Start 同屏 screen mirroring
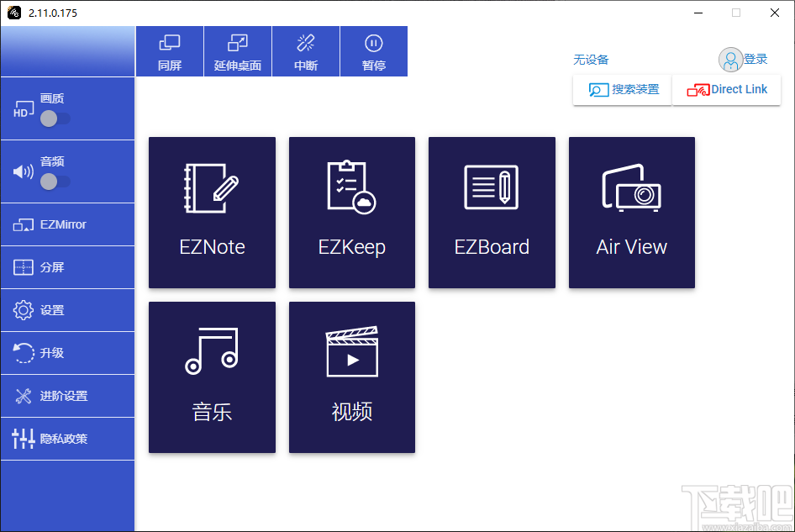The image size is (795, 532). (x=169, y=51)
